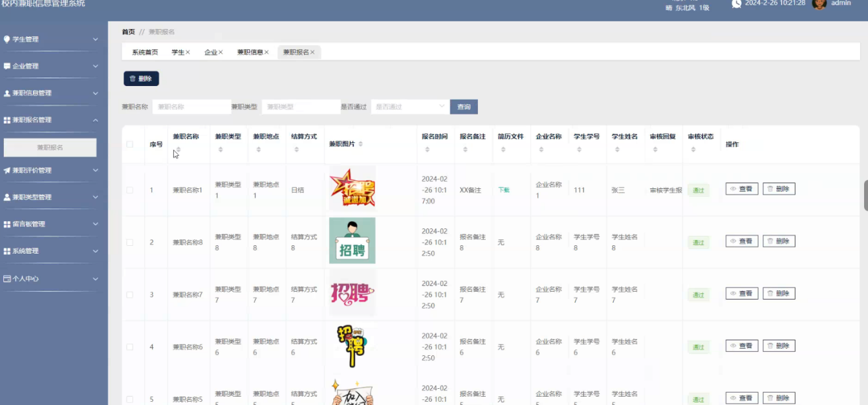The image size is (868, 405).
Task: Expand the 兼职评价管理 menu chevron
Action: click(x=96, y=171)
